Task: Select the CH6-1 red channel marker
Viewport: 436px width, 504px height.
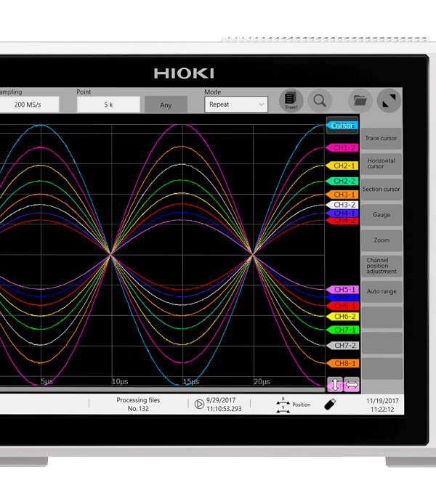Action: pos(342,306)
